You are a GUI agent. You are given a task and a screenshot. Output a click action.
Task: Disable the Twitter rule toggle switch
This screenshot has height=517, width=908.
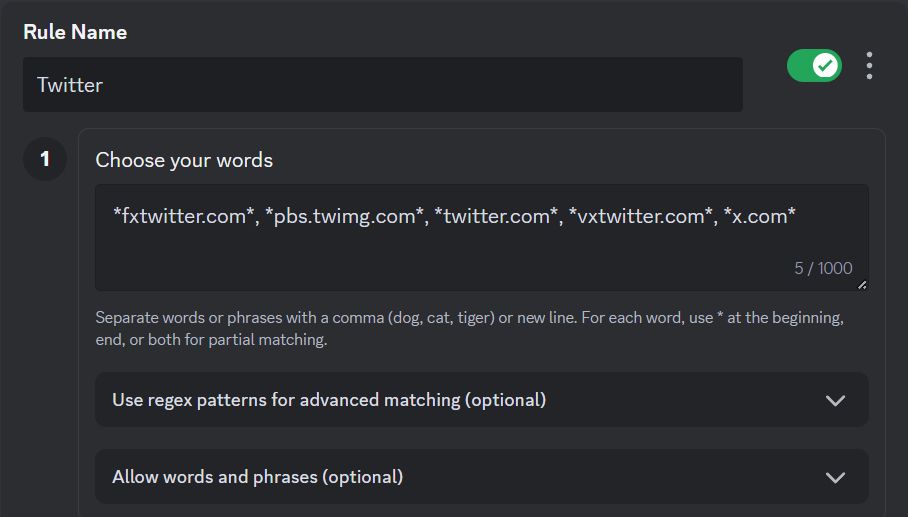click(814, 65)
